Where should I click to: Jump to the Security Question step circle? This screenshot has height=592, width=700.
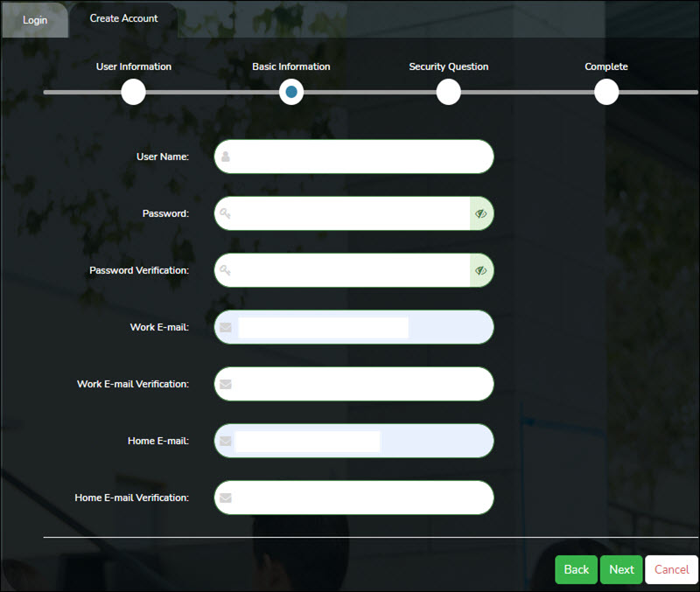[x=448, y=92]
